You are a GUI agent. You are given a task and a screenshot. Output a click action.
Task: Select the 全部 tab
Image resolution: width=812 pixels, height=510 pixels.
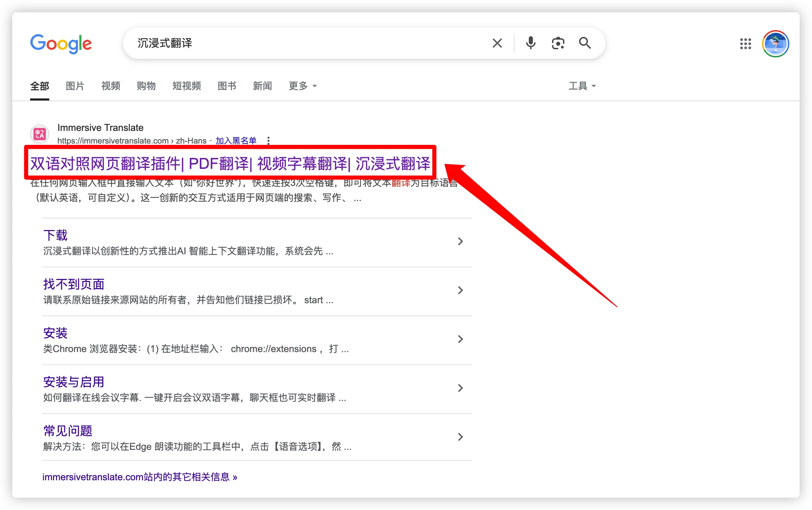pos(40,86)
